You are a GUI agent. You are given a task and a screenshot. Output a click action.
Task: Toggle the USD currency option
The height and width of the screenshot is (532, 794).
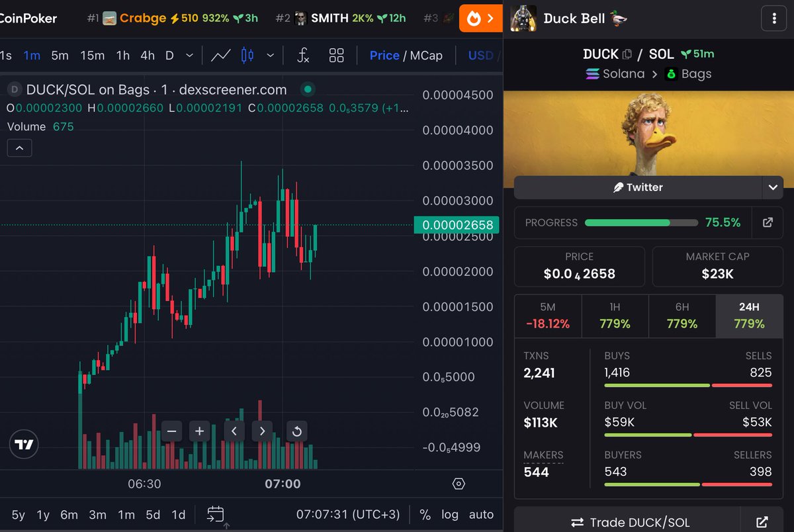pos(481,56)
